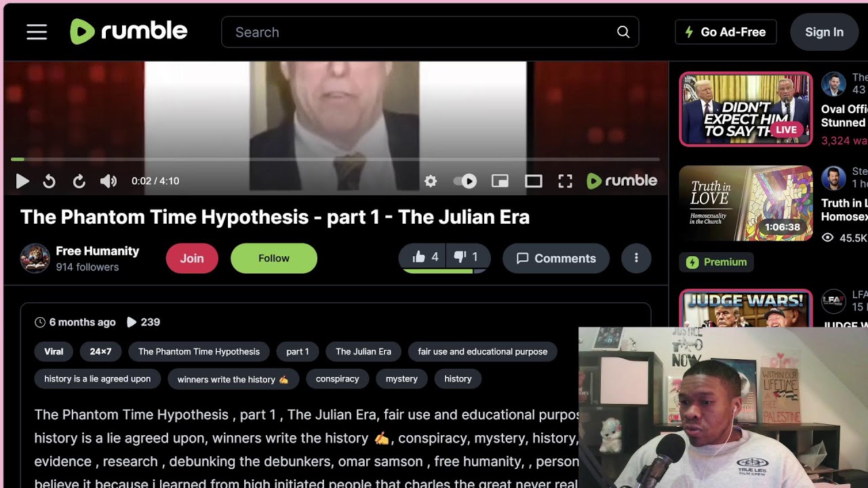Open channel avatar beside Truth in Love video
The image size is (868, 488).
[833, 178]
